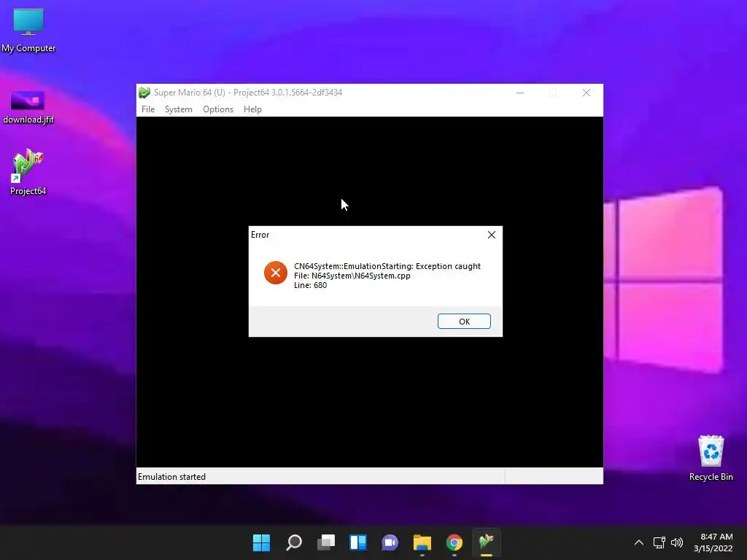
Task: Open Google Chrome from the taskbar
Action: 454,542
